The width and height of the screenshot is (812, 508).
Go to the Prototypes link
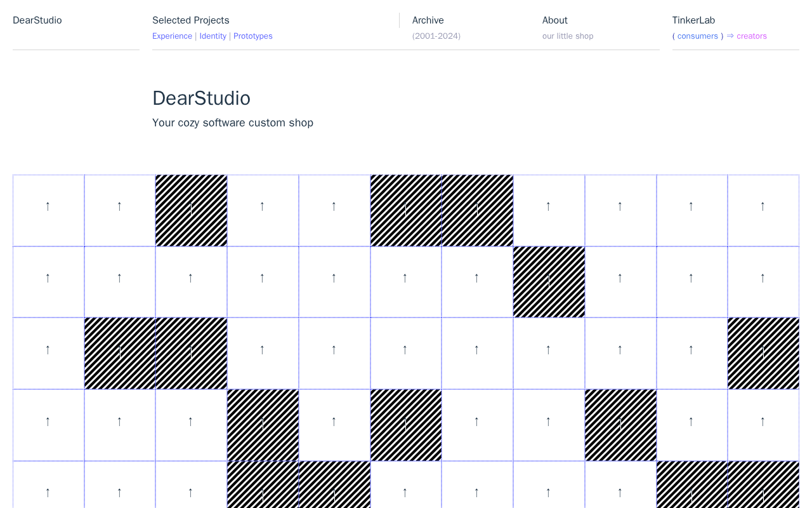pyautogui.click(x=252, y=36)
